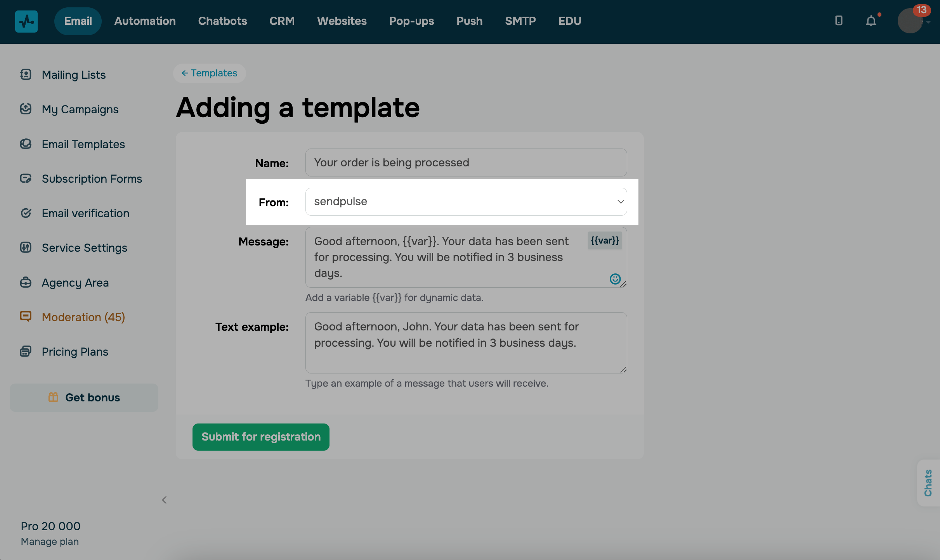
Task: Click the mobile device icon in header
Action: coord(839,21)
